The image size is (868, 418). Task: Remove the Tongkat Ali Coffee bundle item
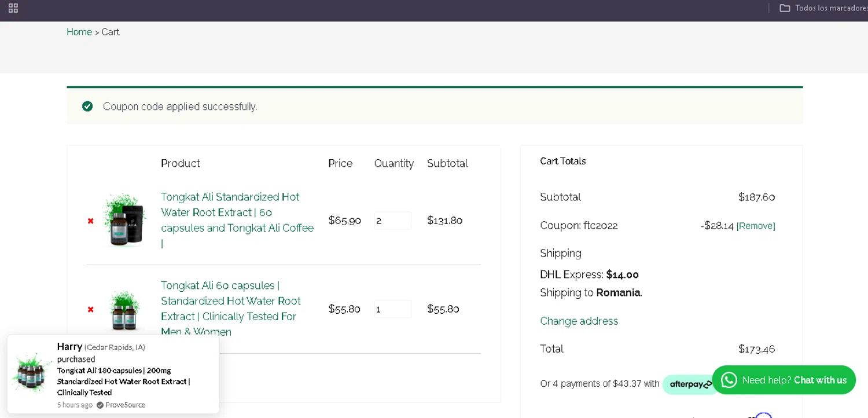[90, 221]
